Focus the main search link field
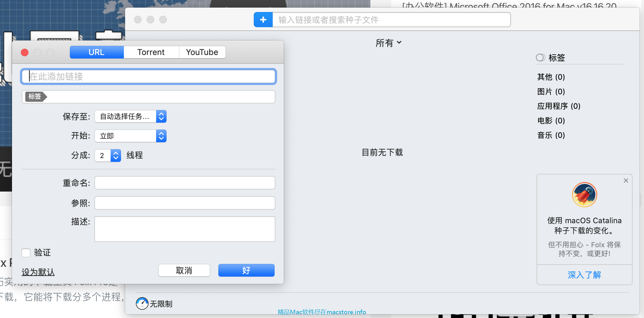Image resolution: width=644 pixels, height=318 pixels. (392, 20)
